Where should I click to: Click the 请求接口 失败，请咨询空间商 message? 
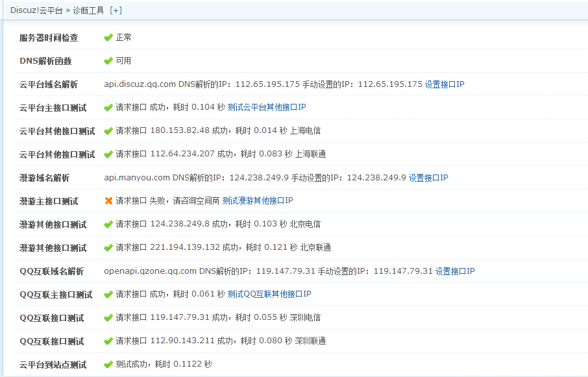[167, 201]
